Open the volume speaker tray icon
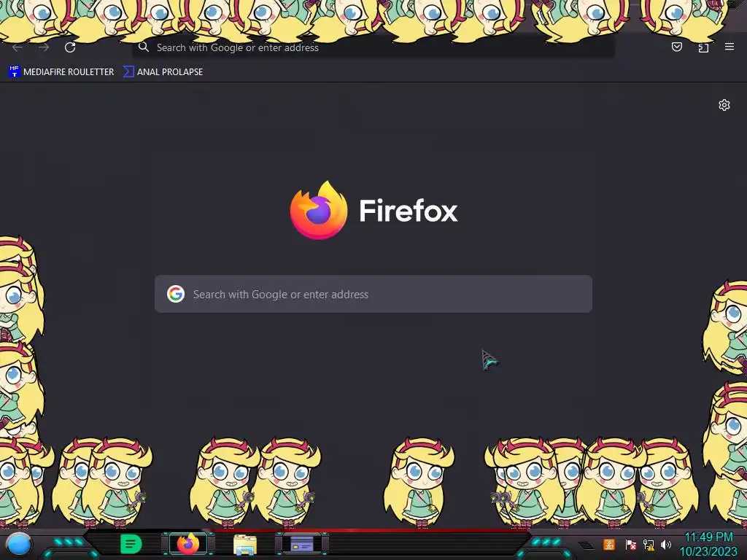Image resolution: width=747 pixels, height=560 pixels. click(x=666, y=544)
